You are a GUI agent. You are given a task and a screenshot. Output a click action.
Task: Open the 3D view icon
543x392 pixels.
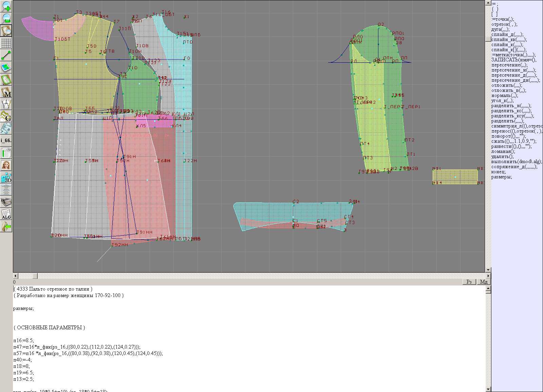[6, 177]
